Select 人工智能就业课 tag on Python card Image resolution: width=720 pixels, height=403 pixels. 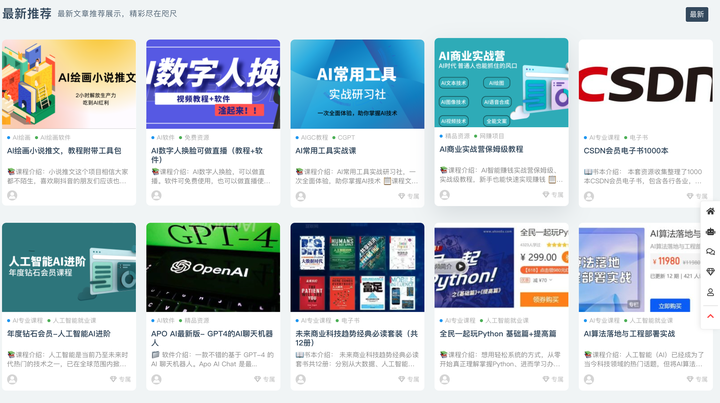click(x=507, y=320)
